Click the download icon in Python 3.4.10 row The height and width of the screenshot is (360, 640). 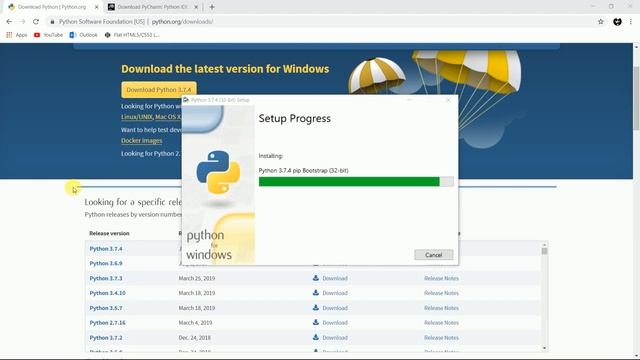pyautogui.click(x=316, y=293)
